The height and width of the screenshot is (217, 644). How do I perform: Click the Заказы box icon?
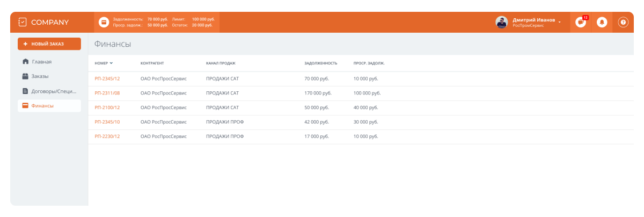click(25, 76)
